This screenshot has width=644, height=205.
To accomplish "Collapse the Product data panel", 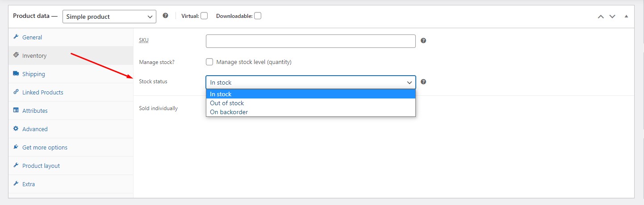I will [626, 17].
